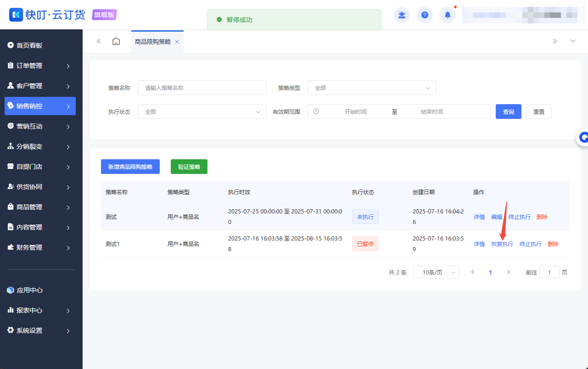Select page number 1
This screenshot has height=369, width=588.
490,272
